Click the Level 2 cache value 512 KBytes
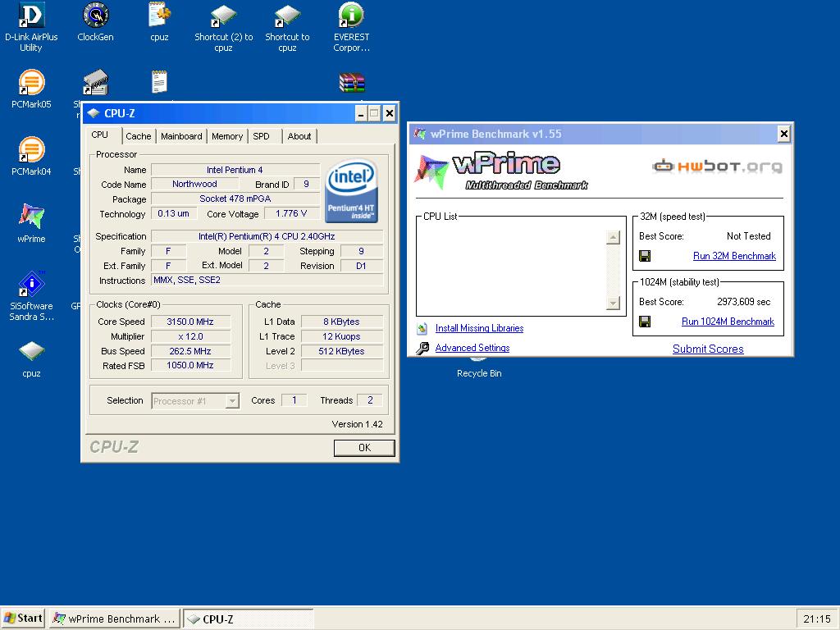 coord(342,351)
